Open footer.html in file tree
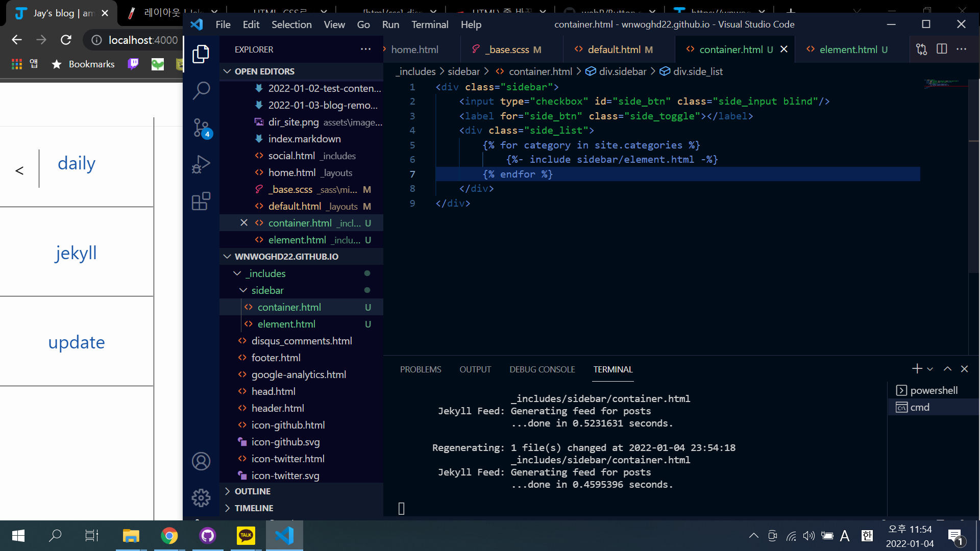This screenshot has height=551, width=980. click(x=301, y=358)
